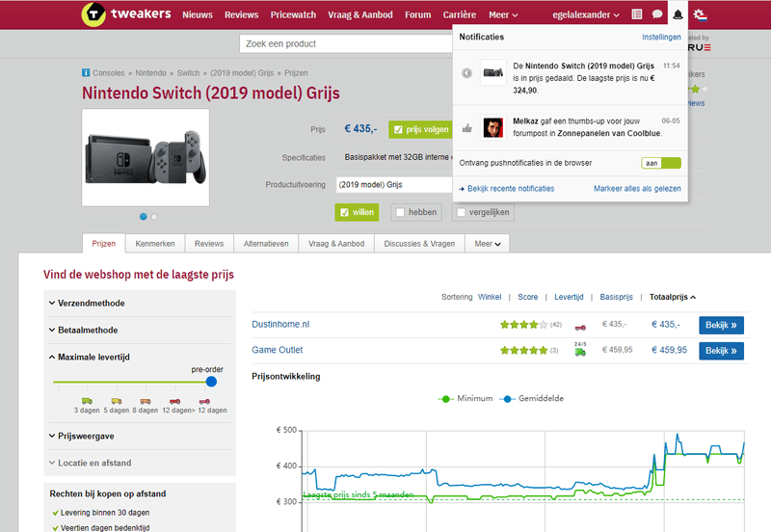Switch to the Reviews product tab
Screen dimensions: 771x532
[209, 244]
